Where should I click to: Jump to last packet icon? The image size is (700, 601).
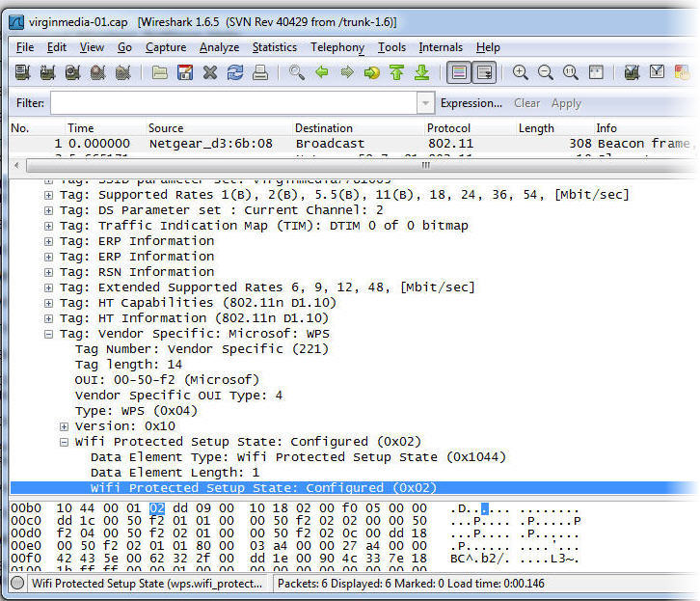point(421,72)
